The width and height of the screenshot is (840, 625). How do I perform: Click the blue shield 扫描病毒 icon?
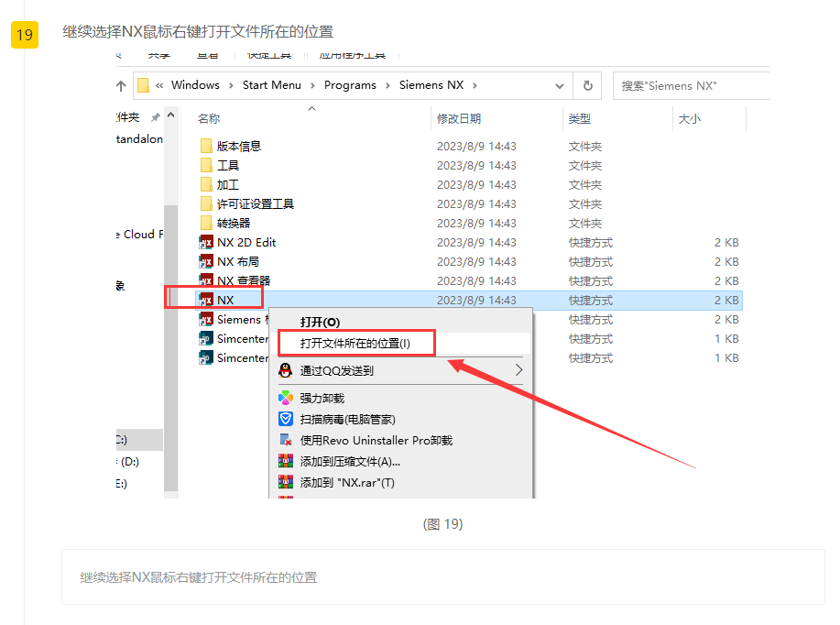pos(286,419)
